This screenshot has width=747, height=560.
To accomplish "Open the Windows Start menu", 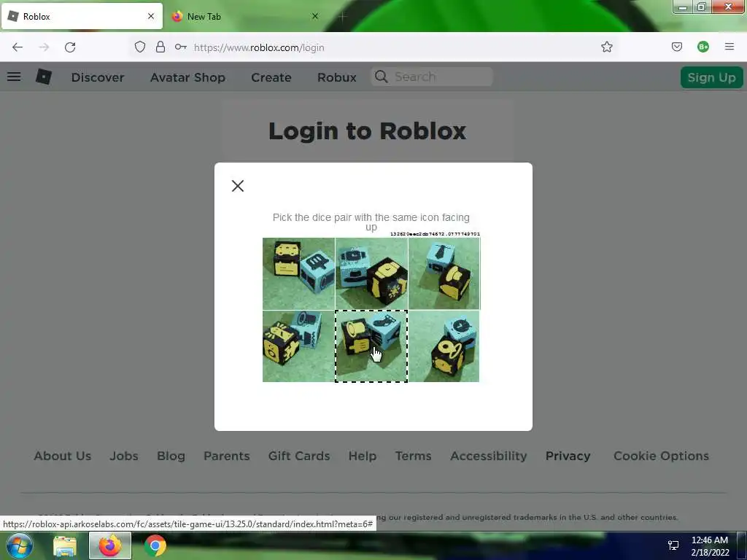I will click(19, 545).
